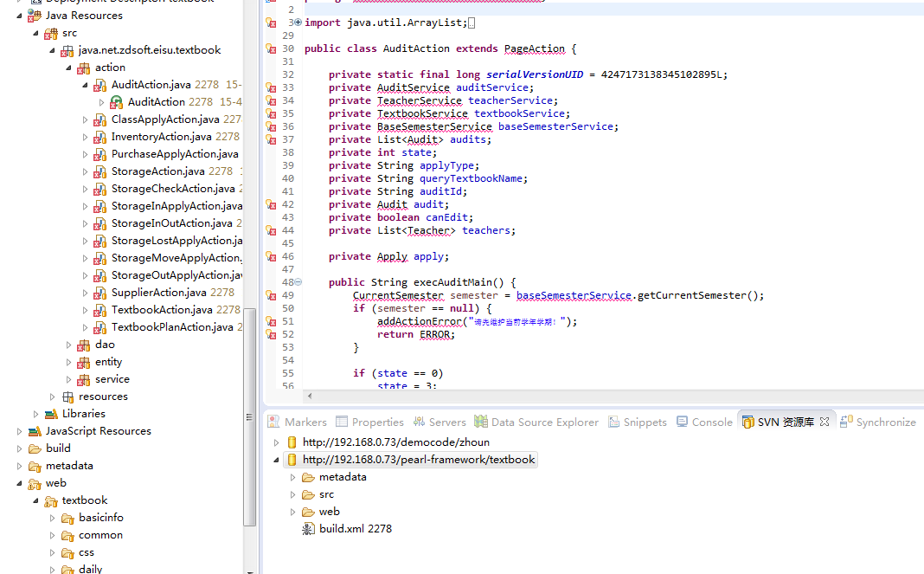Click the AuditAction class icon

pos(117,102)
